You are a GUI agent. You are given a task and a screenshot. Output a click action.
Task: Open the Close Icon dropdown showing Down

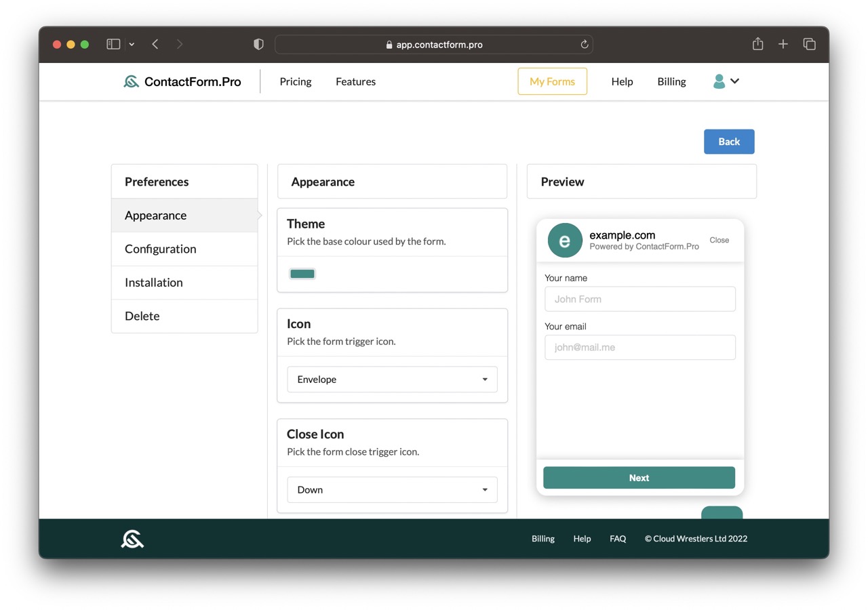pyautogui.click(x=392, y=489)
